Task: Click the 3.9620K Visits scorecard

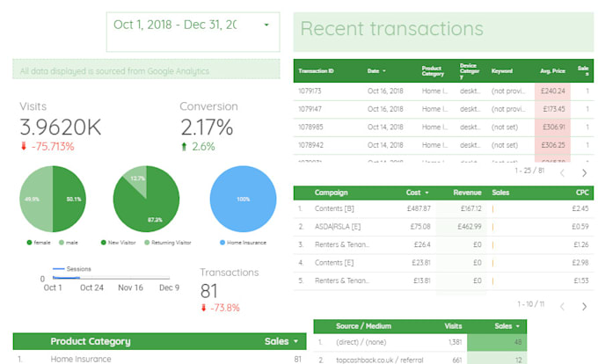Action: tap(61, 127)
